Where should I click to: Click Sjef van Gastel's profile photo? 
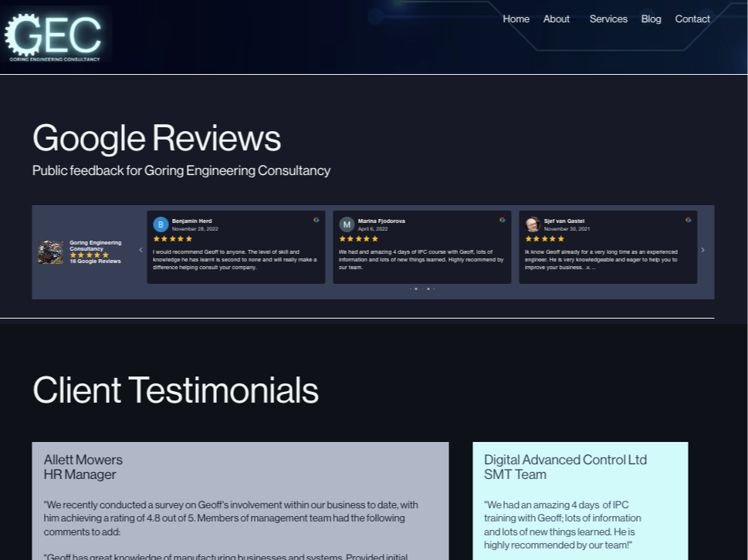click(533, 224)
